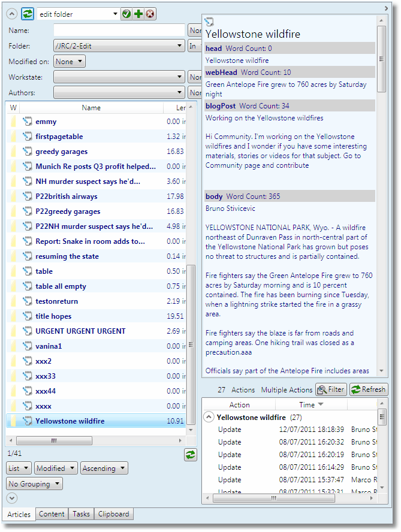The width and height of the screenshot is (401, 532).
Task: Click the article icon next to emmy
Action: [27, 121]
